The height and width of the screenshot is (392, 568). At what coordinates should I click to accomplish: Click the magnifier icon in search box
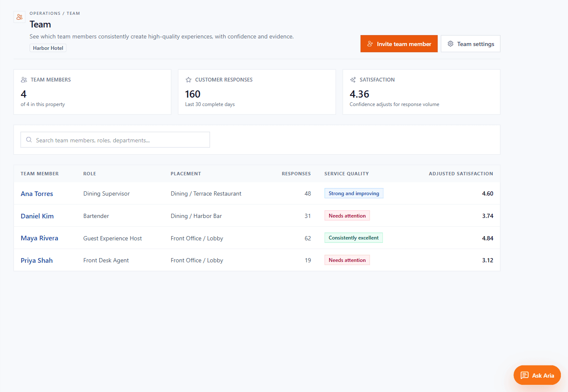tap(29, 140)
